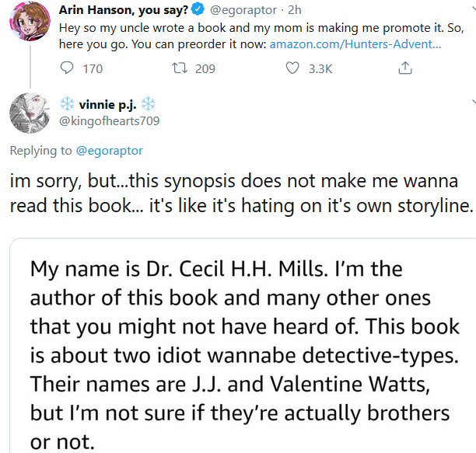View the 3.3K likes count
The image size is (476, 453).
click(320, 69)
